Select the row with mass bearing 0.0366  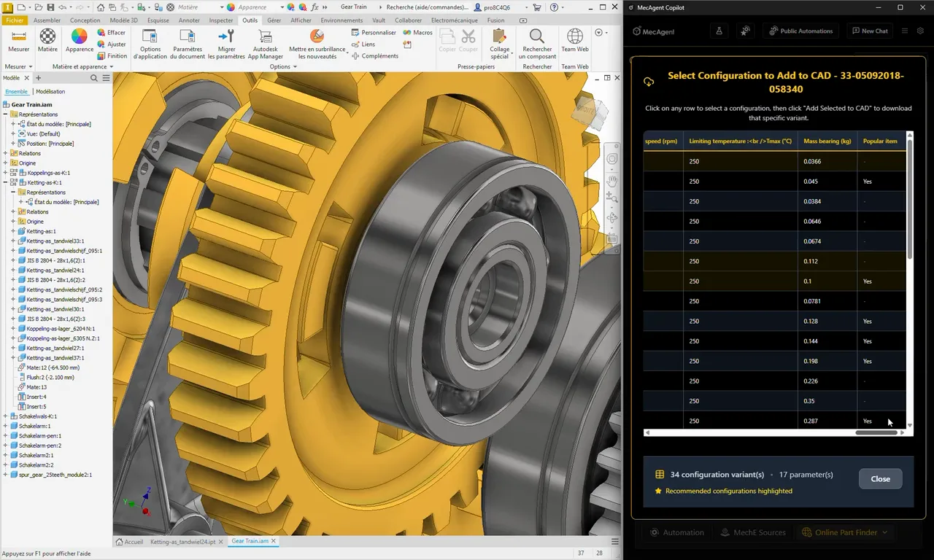coord(775,161)
